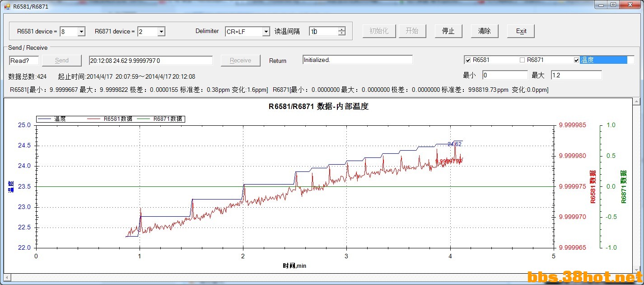Click the Read? command input field
644x285 pixels.
point(24,61)
